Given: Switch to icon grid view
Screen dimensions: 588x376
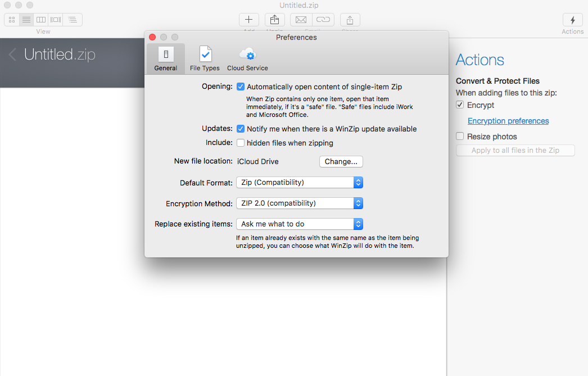Looking at the screenshot, I should coord(12,20).
